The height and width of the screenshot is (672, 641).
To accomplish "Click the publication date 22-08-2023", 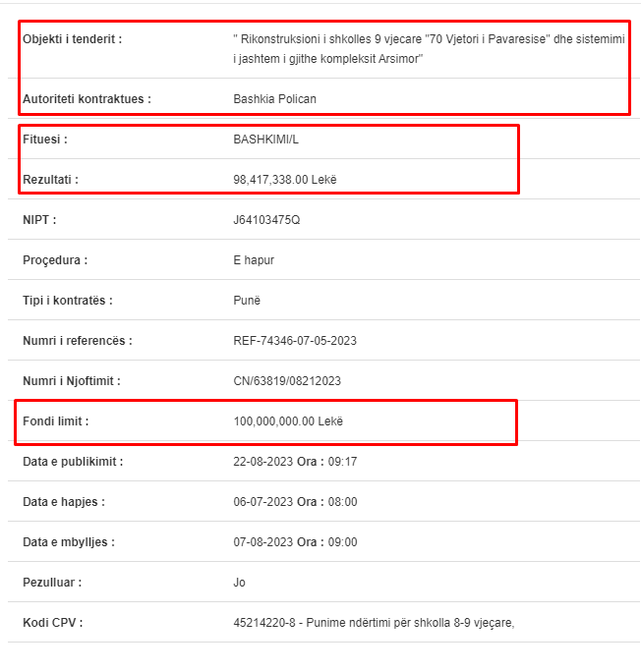I will pos(262,462).
